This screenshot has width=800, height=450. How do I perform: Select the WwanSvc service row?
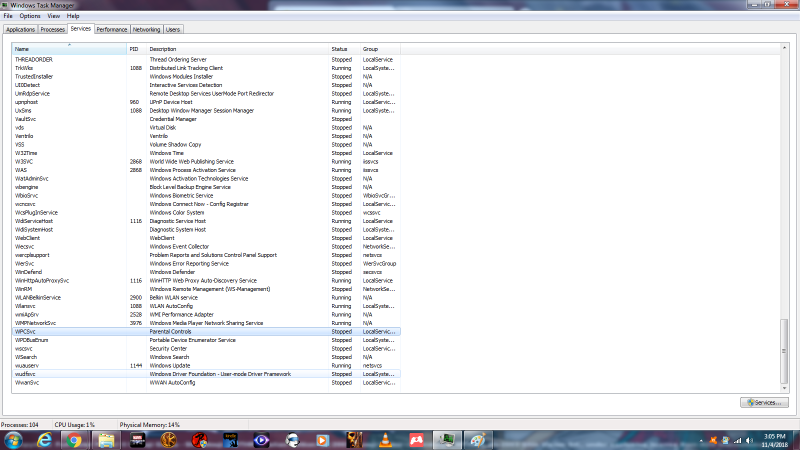tap(206, 383)
